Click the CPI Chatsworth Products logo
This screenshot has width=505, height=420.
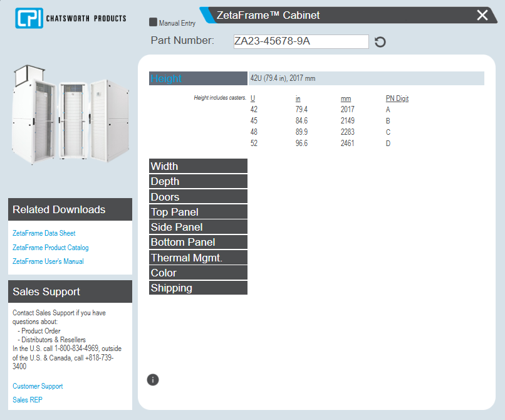click(x=68, y=18)
